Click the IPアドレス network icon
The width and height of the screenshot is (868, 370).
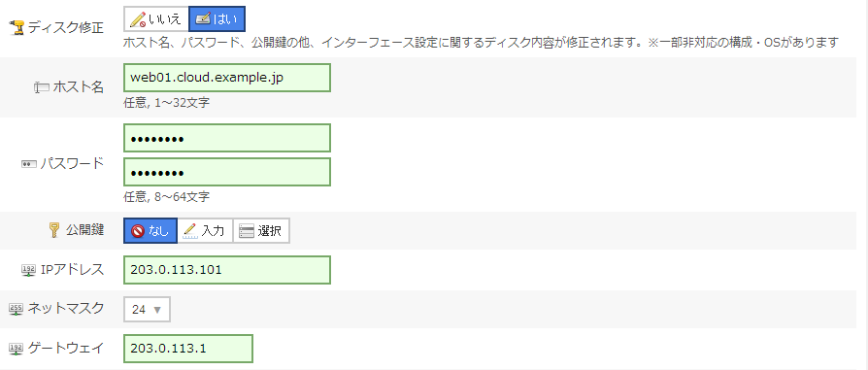point(29,270)
